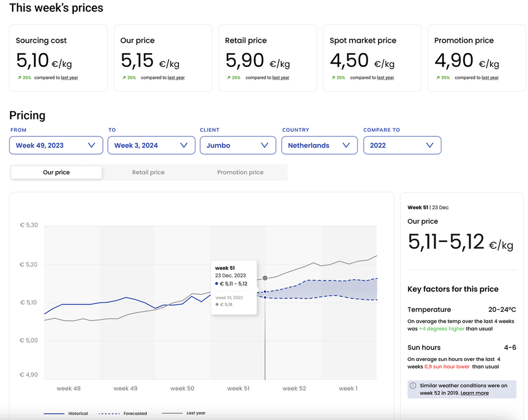
Task: Switch to the Retail price tab
Action: pyautogui.click(x=148, y=172)
